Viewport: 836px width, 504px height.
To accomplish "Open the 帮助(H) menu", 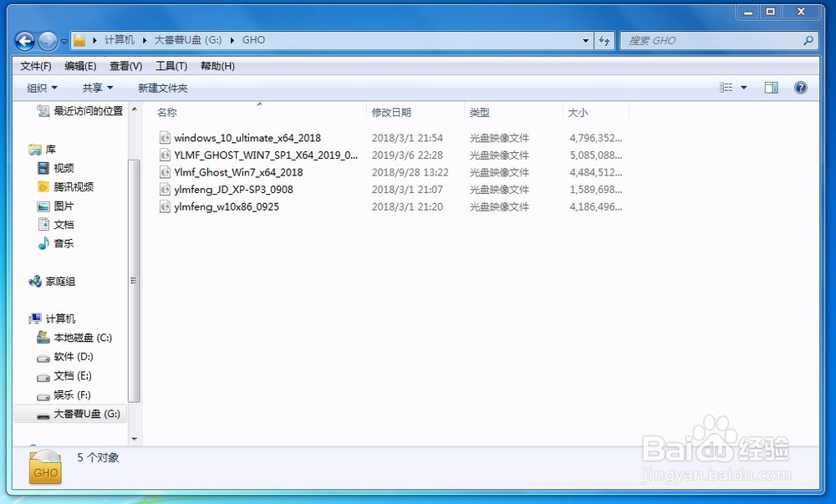I will point(217,66).
